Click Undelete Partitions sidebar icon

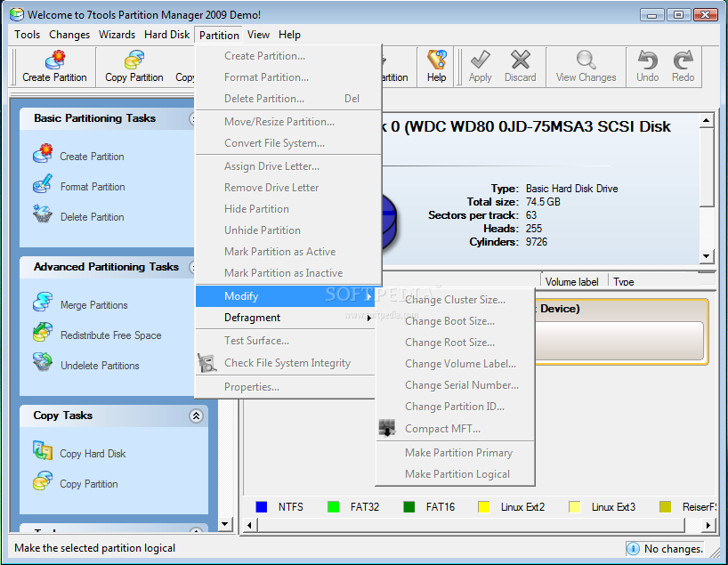coord(43,363)
